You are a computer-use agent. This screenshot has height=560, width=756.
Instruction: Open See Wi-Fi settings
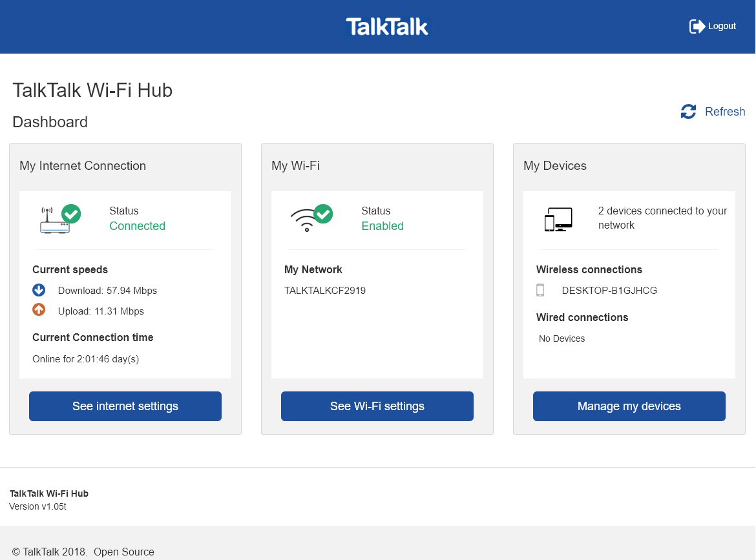pyautogui.click(x=377, y=406)
